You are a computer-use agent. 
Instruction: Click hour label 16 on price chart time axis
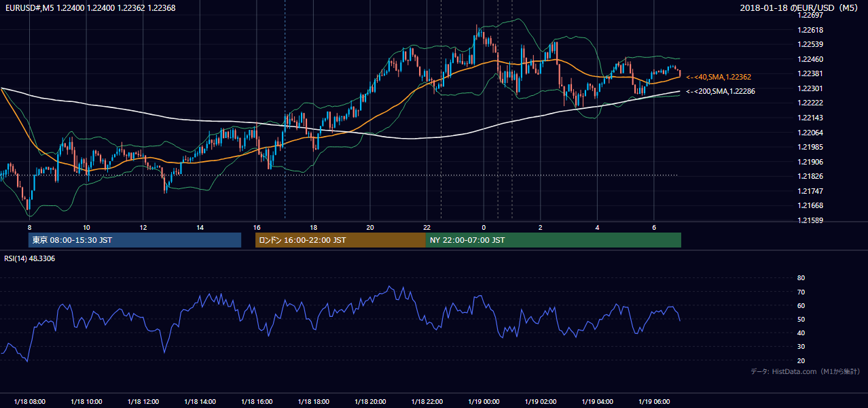[257, 227]
